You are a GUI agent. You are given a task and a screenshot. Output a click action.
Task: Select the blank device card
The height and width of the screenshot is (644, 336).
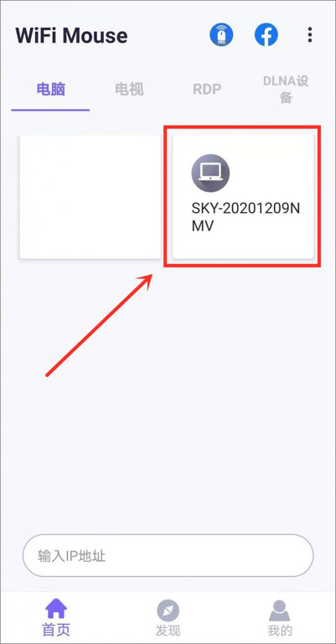(90, 197)
